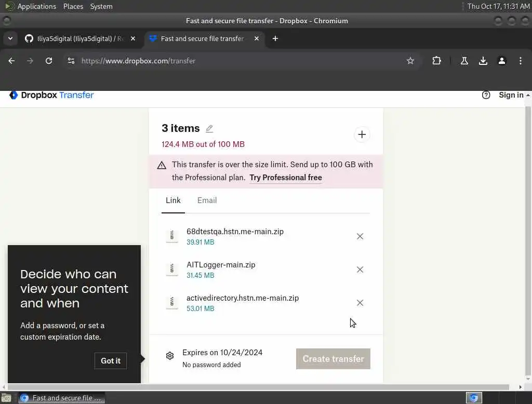Click the 3 items title text
Image resolution: width=532 pixels, height=404 pixels.
click(180, 128)
